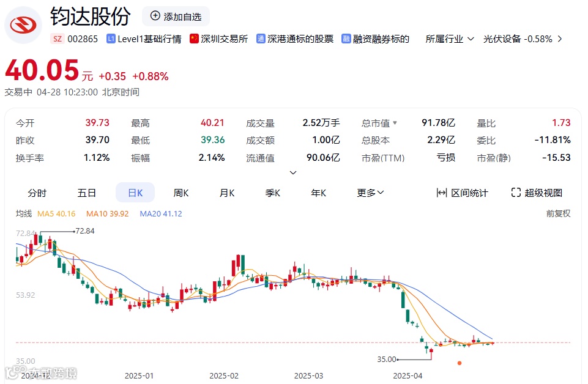The image size is (588, 384).
Task: Click the 2025-02 date axis label
Action: pos(223,375)
